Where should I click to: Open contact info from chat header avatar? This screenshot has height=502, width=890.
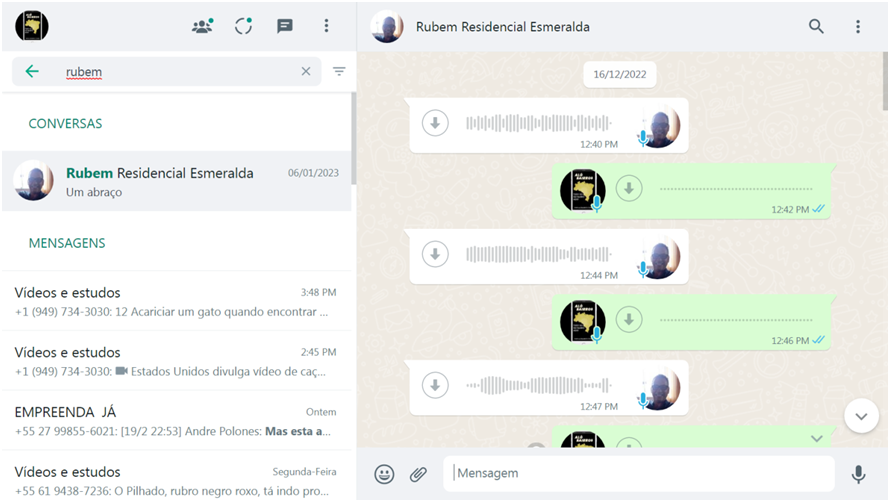387,27
